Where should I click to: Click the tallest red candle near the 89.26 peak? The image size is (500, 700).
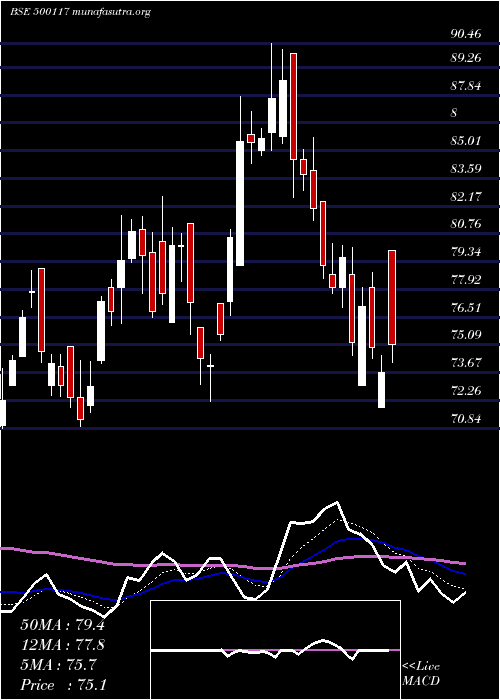coord(293,106)
